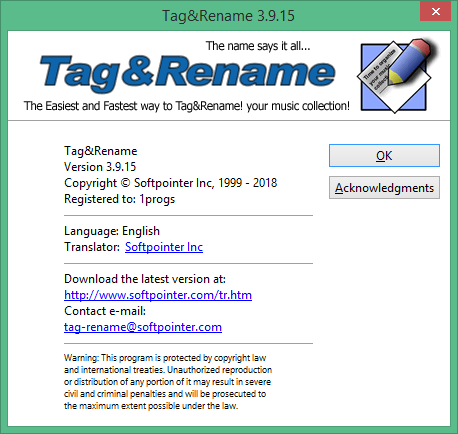Click the copyright warning paragraph
The width and height of the screenshot is (458, 434).
168,382
